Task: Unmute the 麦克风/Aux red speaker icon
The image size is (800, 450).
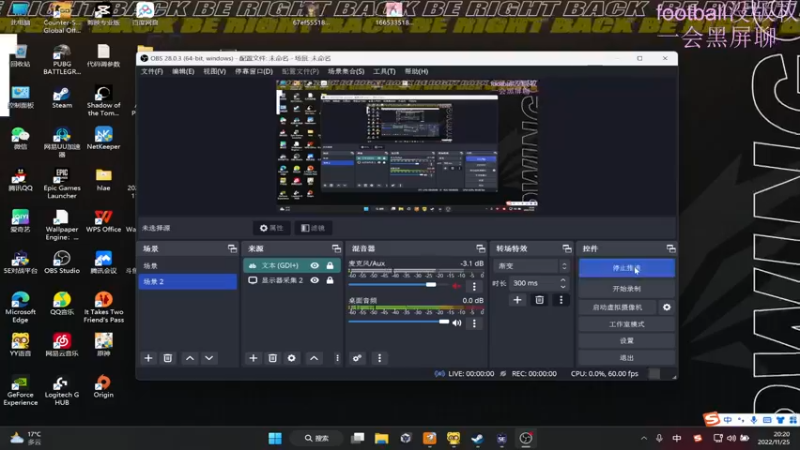Action: click(x=457, y=286)
